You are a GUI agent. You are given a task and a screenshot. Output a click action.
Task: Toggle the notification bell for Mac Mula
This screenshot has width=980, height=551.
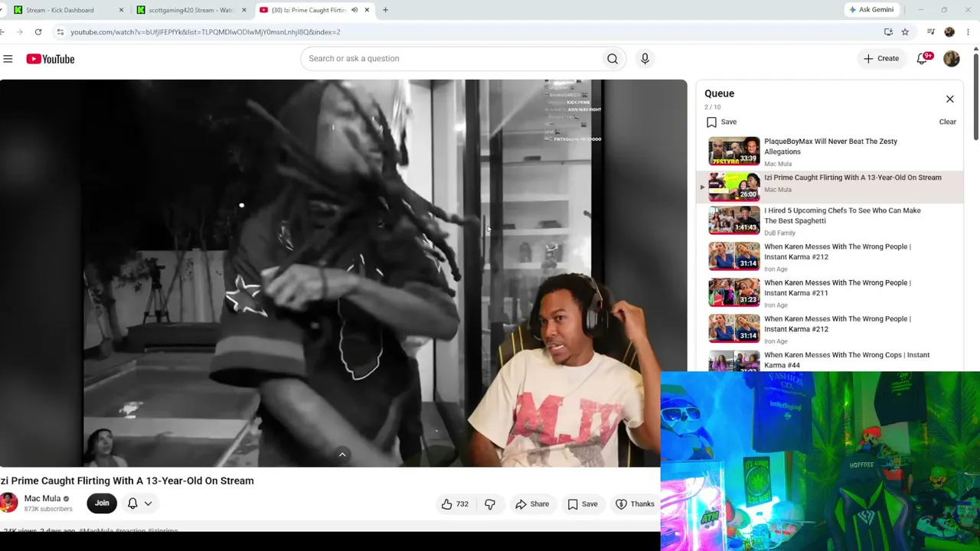tap(132, 504)
